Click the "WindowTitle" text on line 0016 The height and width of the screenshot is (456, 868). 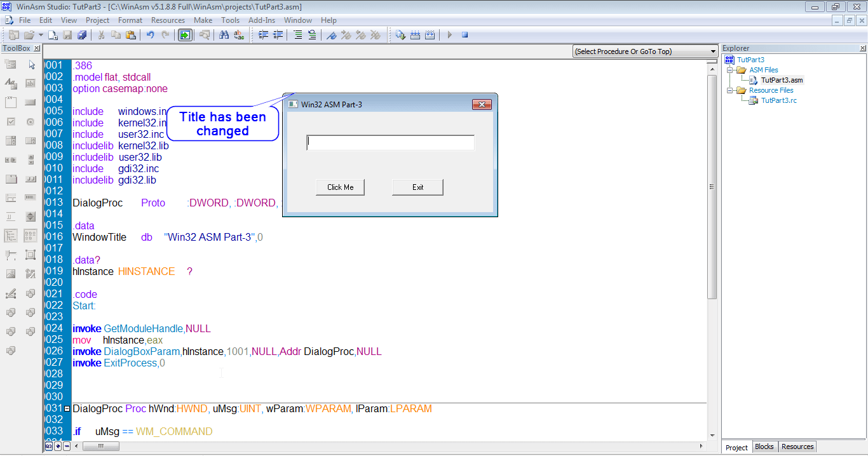[99, 238]
